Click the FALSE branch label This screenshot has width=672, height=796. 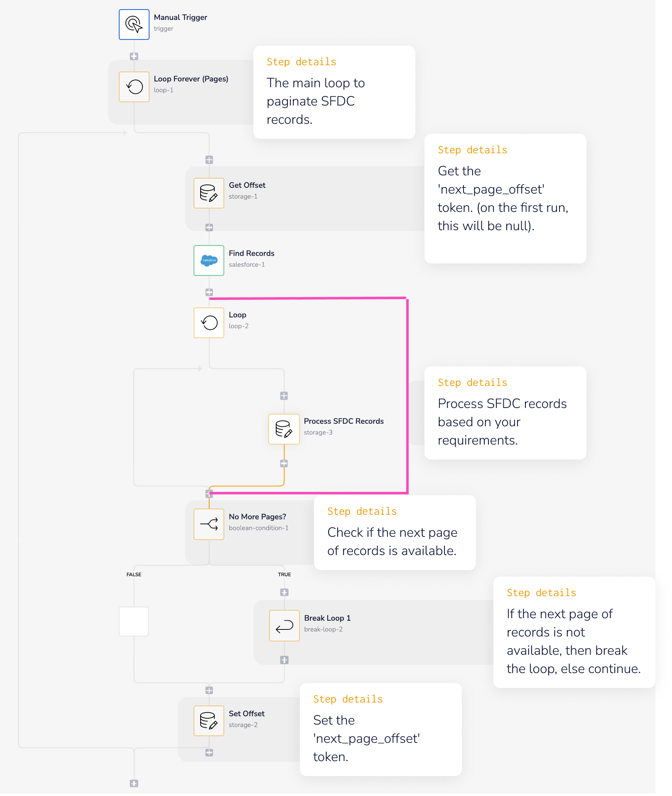(133, 575)
